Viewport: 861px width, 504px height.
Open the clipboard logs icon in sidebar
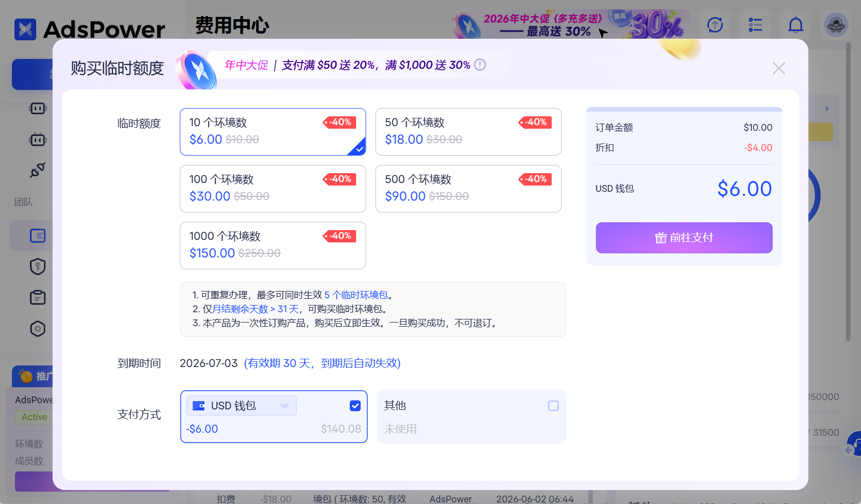pos(38,298)
